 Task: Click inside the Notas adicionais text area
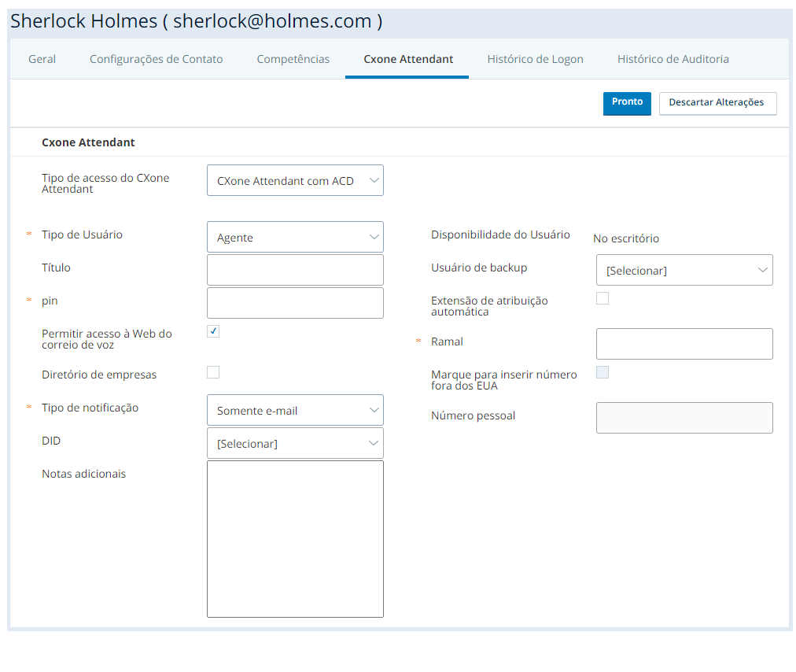295,539
